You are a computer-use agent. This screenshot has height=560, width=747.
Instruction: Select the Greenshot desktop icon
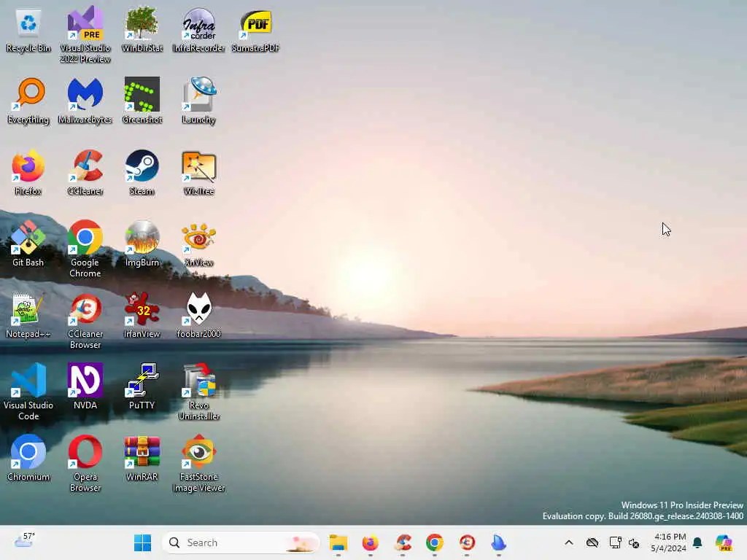(x=142, y=101)
